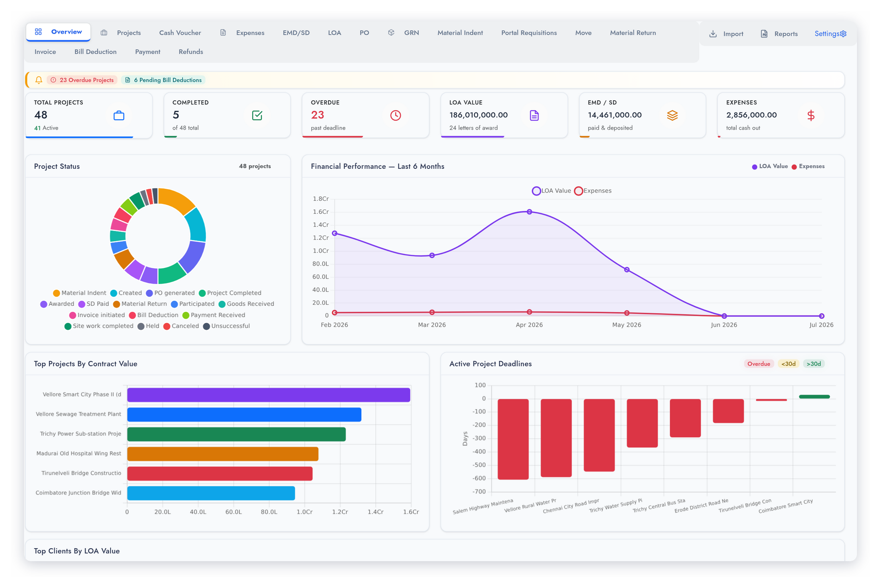The height and width of the screenshot is (588, 881).
Task: Click the Salem Highway Maintenance deadline bar
Action: 513,439
